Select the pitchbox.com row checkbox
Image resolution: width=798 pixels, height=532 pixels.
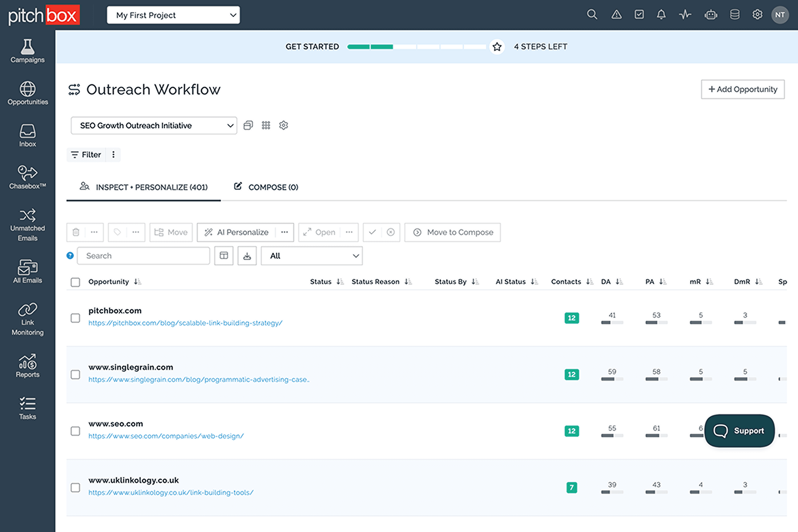pos(75,318)
